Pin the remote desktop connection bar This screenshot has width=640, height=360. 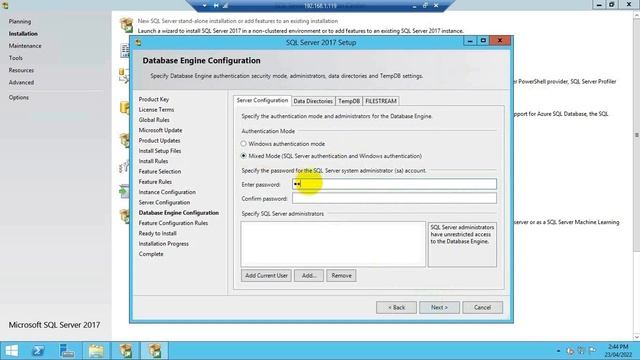[x=216, y=6]
